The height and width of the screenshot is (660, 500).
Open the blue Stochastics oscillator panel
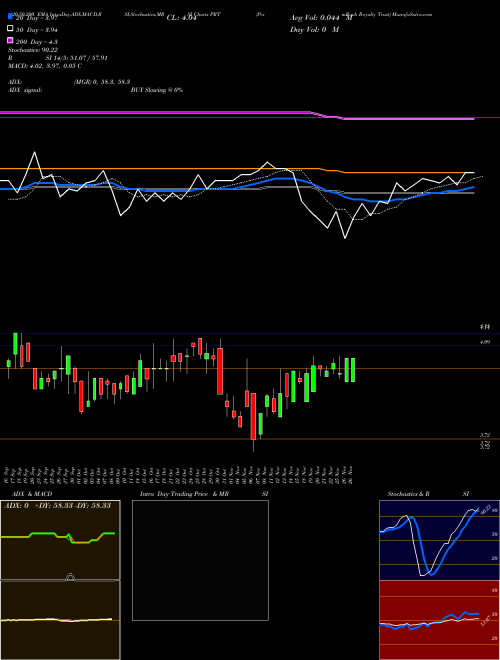point(439,540)
